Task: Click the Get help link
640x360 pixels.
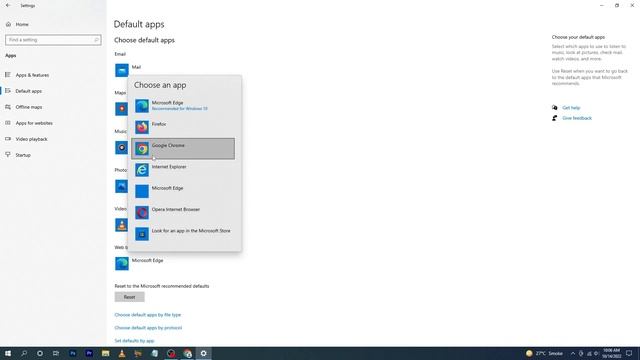Action: (x=571, y=108)
